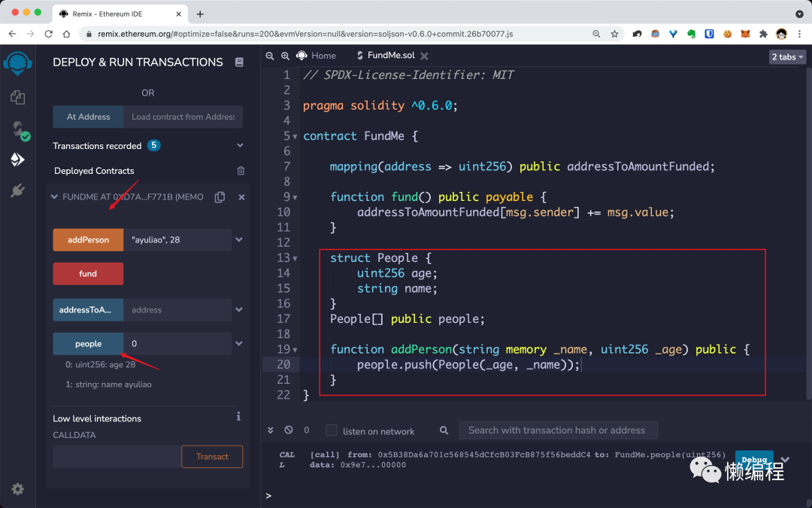The width and height of the screenshot is (812, 508).
Task: Fold the struct People block at line 13
Action: click(x=295, y=258)
